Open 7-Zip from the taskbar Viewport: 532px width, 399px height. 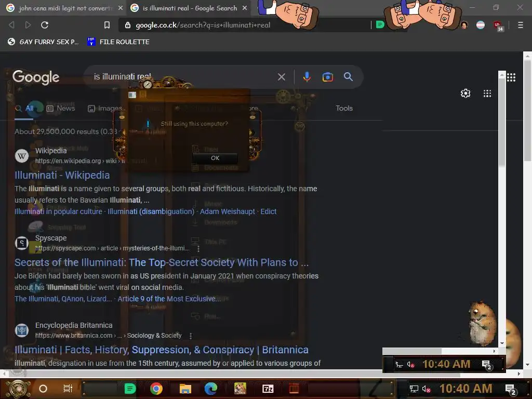click(268, 389)
